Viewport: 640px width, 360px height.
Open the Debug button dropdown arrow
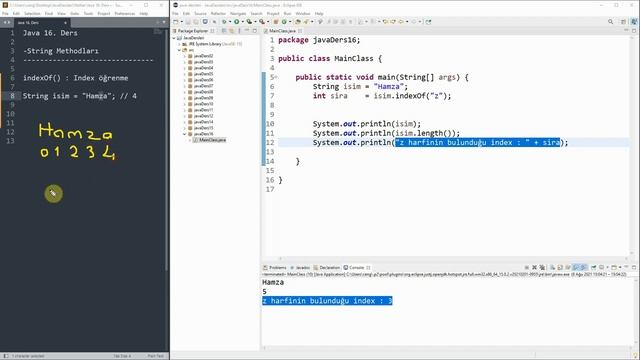230,22
